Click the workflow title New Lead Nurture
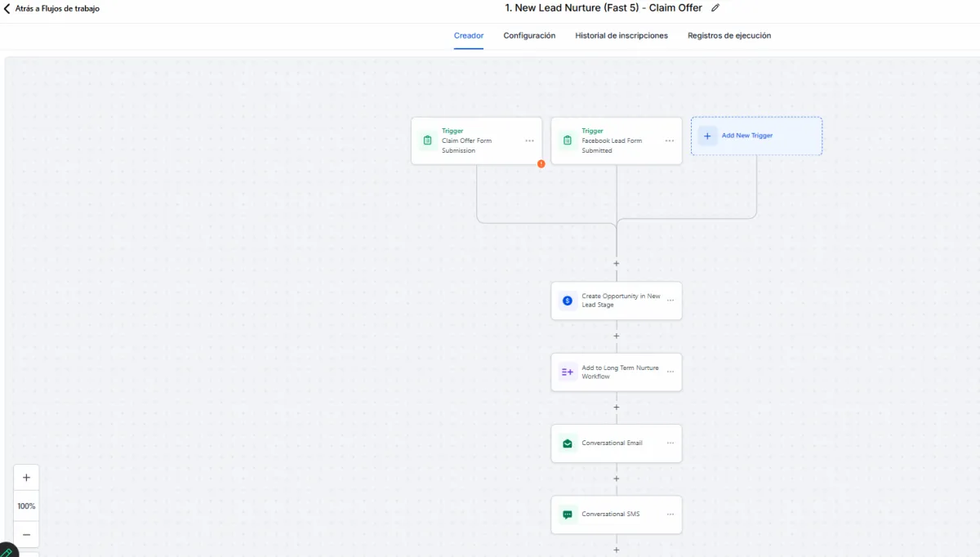980x557 pixels. 604,8
